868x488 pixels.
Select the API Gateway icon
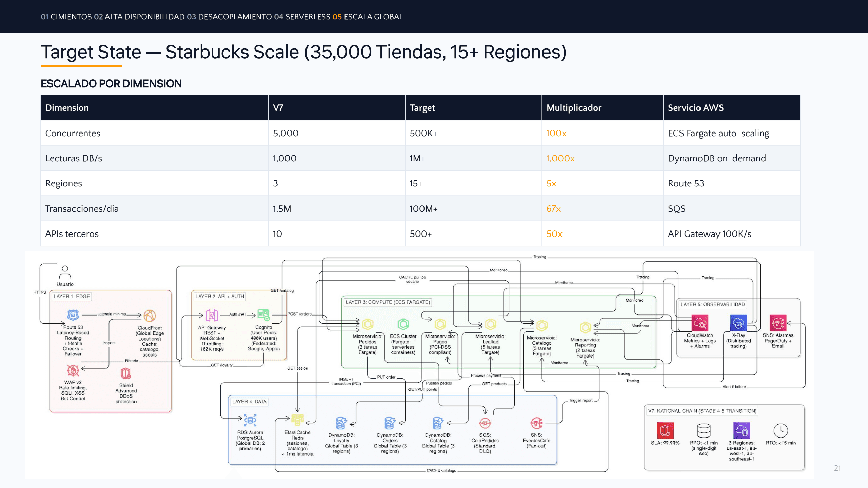[x=212, y=316]
